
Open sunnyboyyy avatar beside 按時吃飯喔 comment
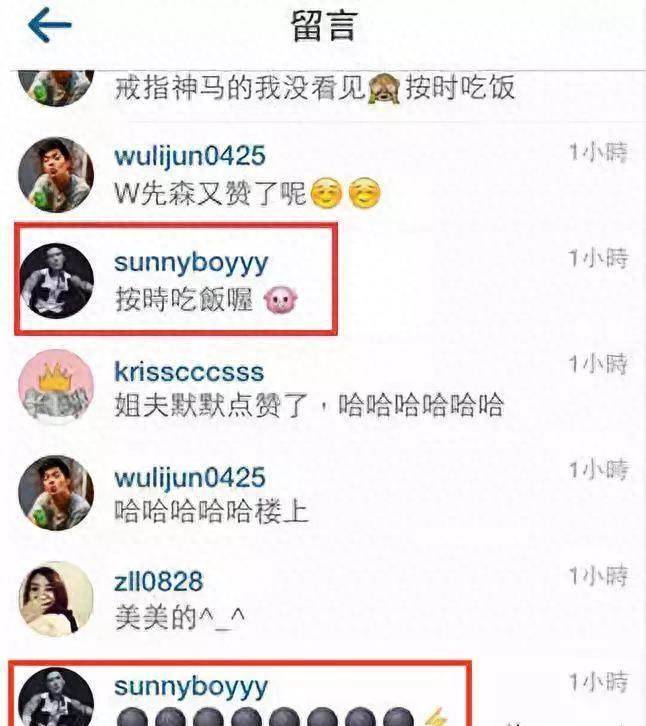pos(56,281)
